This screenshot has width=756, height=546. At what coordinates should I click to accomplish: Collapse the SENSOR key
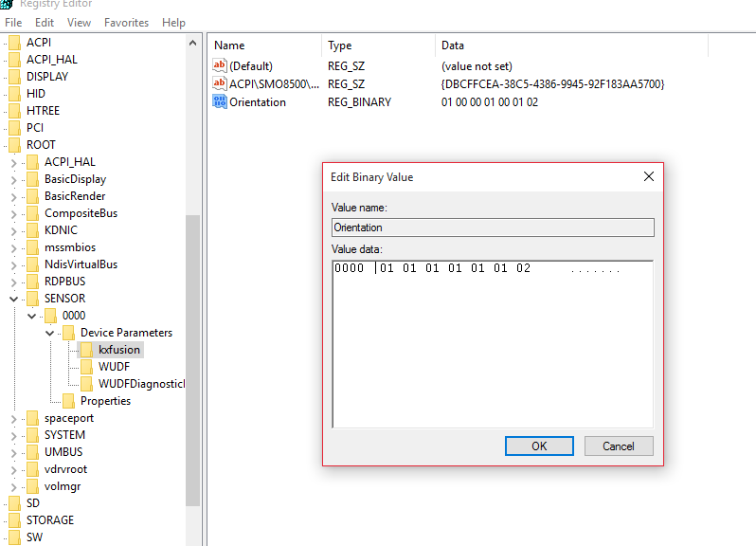(13, 299)
